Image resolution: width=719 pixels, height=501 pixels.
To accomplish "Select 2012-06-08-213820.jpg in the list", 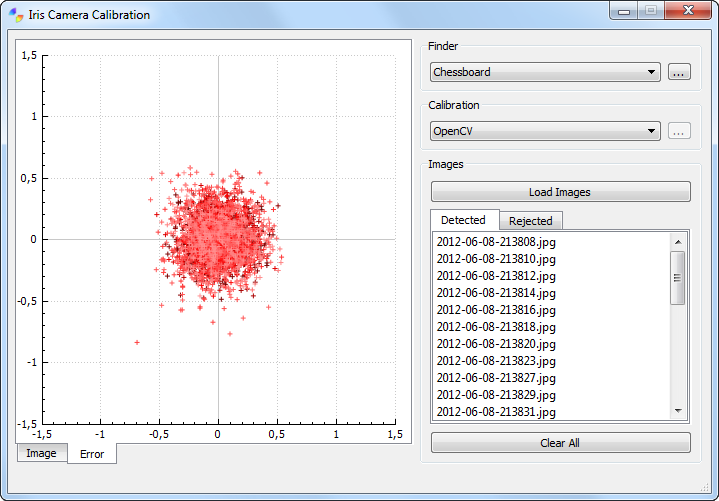I will [552, 344].
